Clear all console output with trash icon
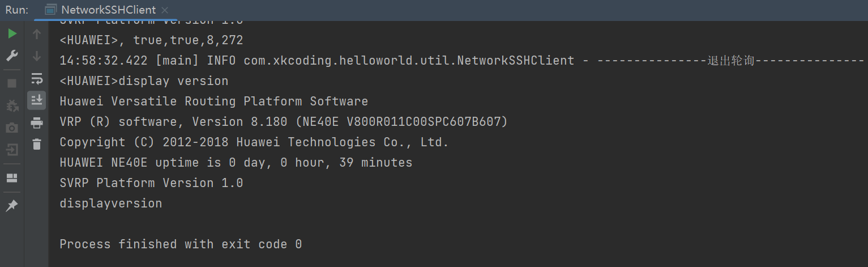Screen dimensions: 868x267 pos(37,144)
